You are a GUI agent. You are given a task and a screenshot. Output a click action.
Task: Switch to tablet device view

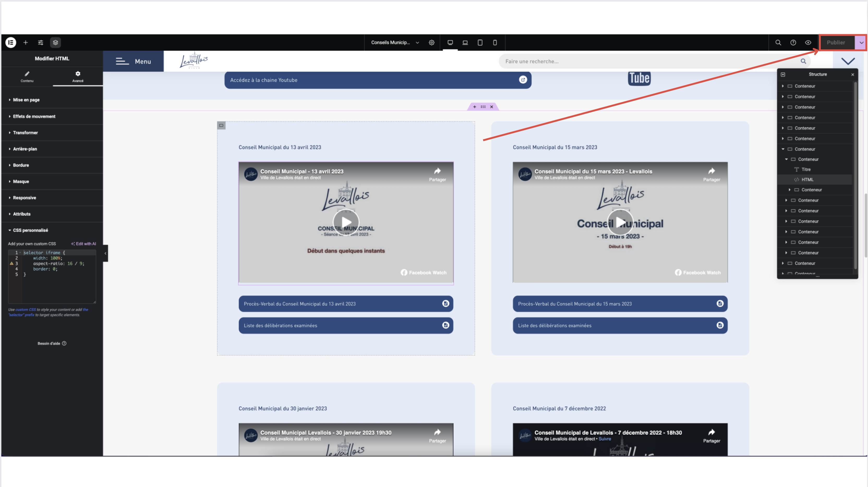[x=480, y=43]
